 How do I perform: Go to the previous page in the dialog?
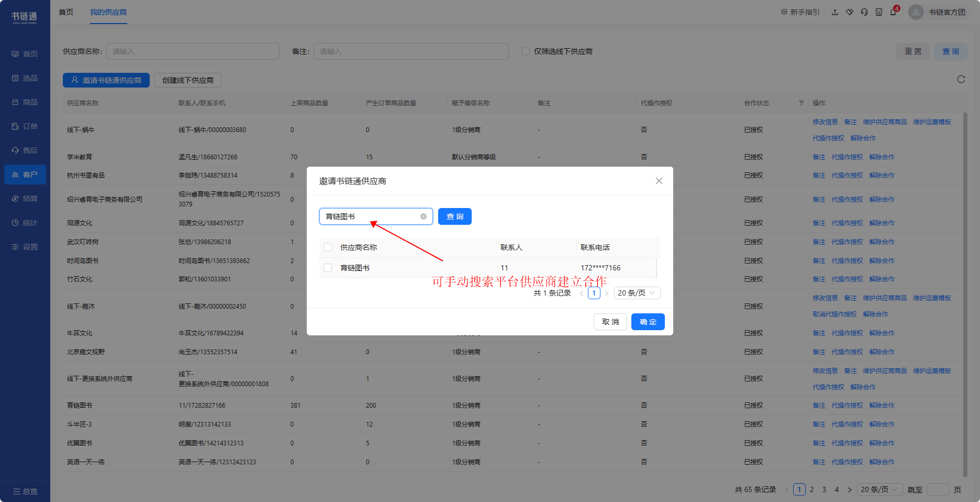pyautogui.click(x=582, y=293)
